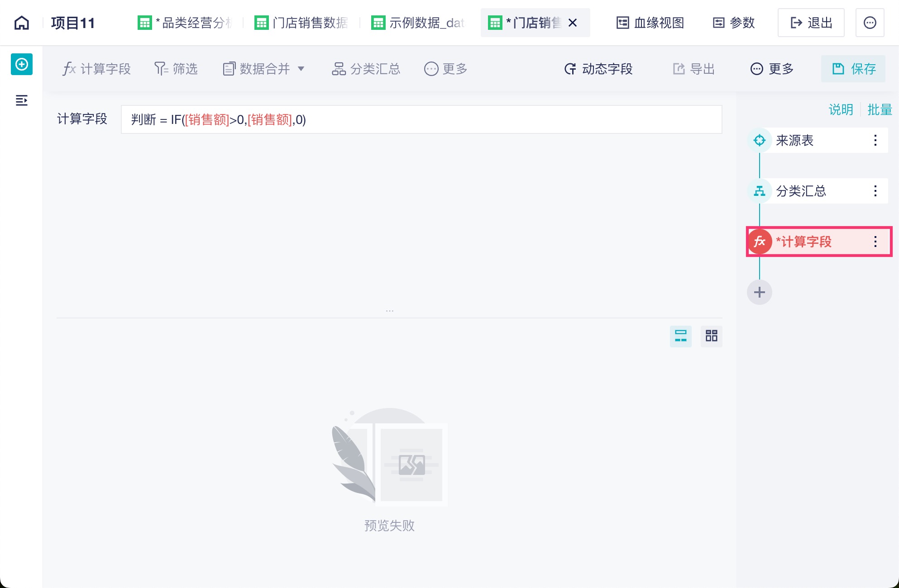Click the 保存 save button

pyautogui.click(x=853, y=69)
